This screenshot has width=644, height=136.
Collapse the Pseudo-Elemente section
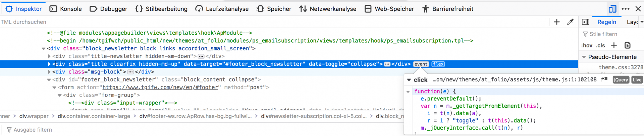(x=584, y=57)
